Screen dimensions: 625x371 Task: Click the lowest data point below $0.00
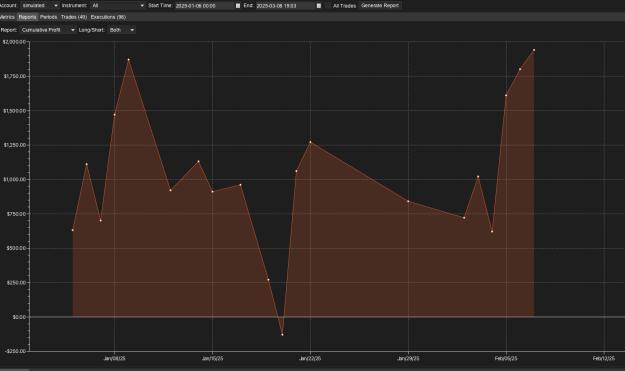282,334
